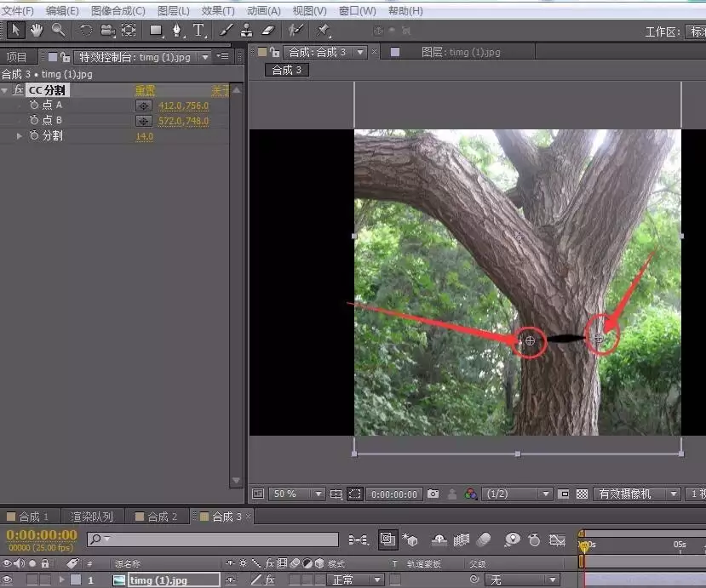Screen dimensions: 706x588
Task: Click the 重置 reset link for CC 分割
Action: pyautogui.click(x=145, y=90)
